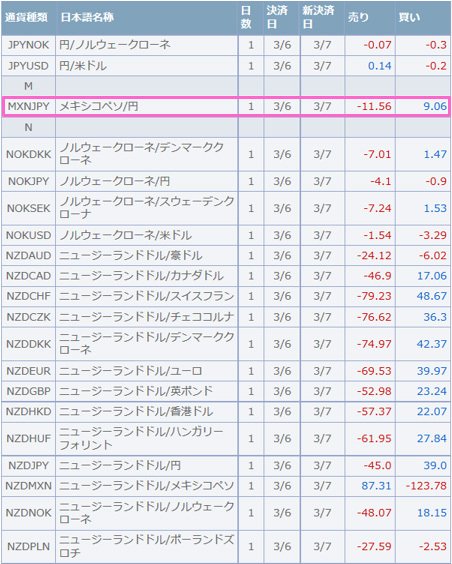Click the MXNJPY sell value -11.56
The image size is (452, 564).
pyautogui.click(x=374, y=106)
